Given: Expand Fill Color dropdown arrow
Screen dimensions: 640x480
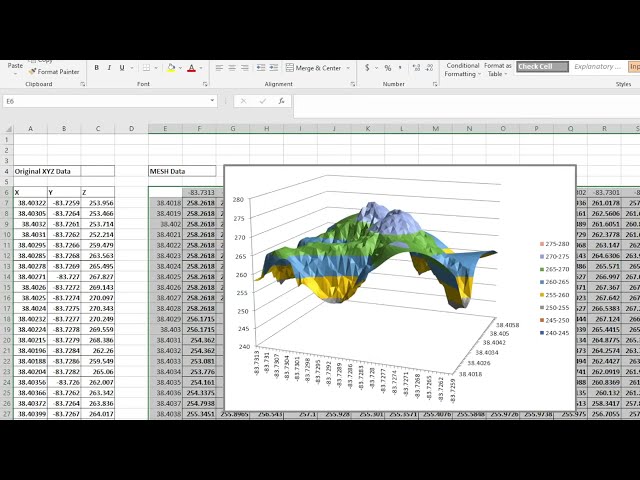Looking at the screenshot, I should [x=180, y=68].
